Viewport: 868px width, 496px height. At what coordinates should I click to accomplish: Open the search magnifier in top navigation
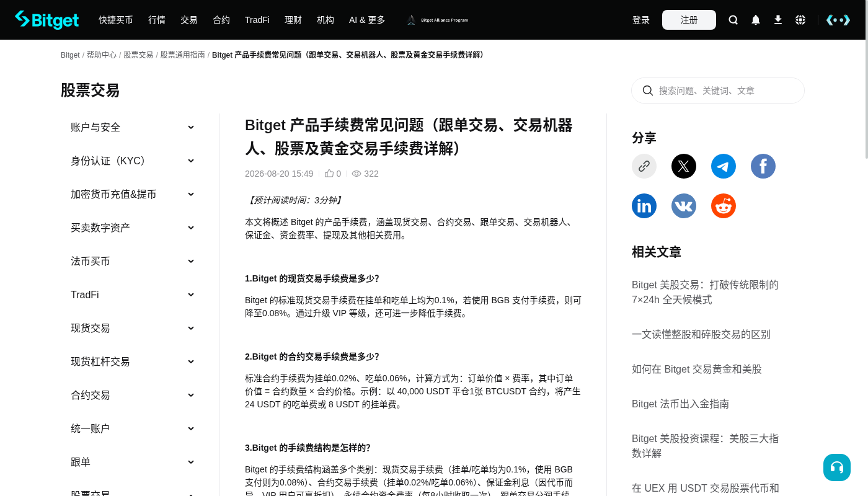pos(733,20)
